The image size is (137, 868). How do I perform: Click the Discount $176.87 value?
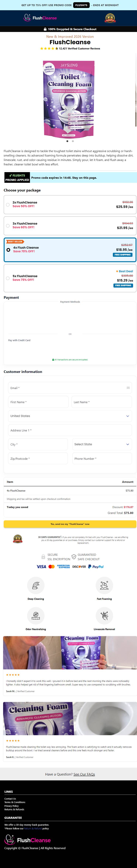[129, 507]
